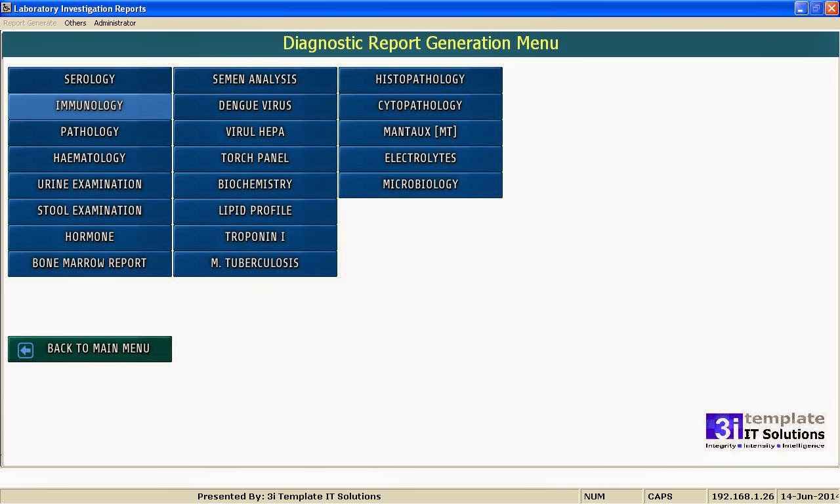Open the Administrator menu

click(x=115, y=22)
